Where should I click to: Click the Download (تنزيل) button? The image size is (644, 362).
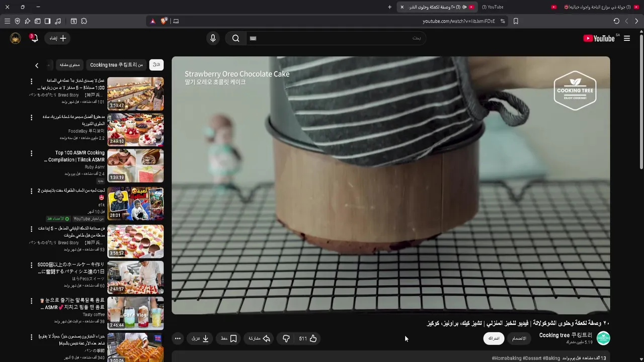click(200, 338)
